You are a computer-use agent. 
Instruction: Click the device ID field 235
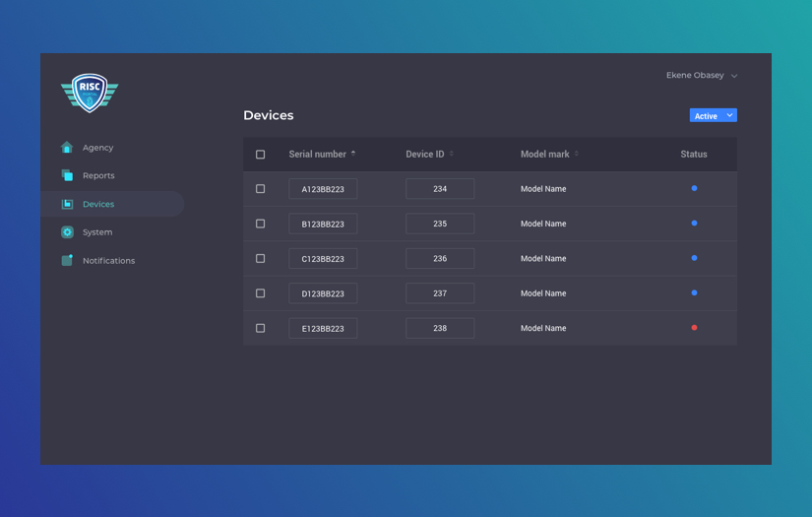pyautogui.click(x=440, y=224)
